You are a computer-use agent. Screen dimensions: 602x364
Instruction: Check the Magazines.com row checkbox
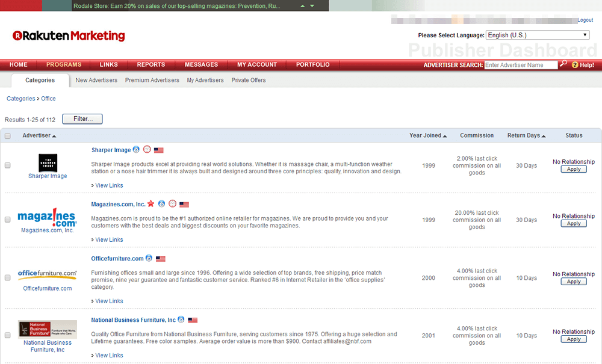(x=7, y=220)
